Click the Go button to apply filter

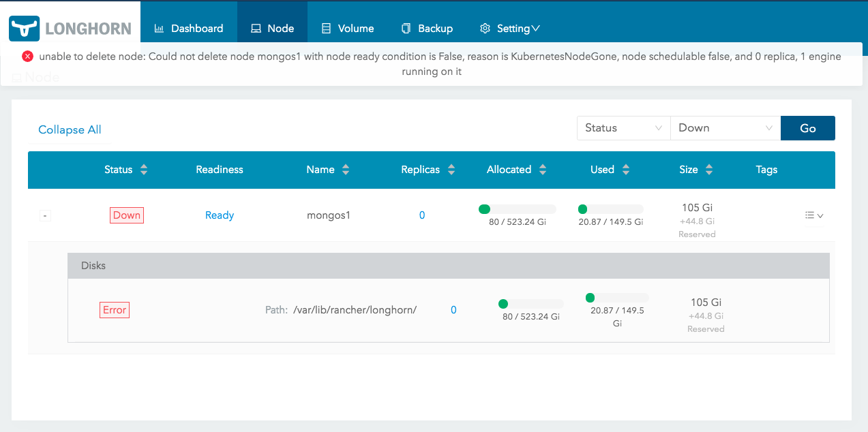click(x=807, y=127)
